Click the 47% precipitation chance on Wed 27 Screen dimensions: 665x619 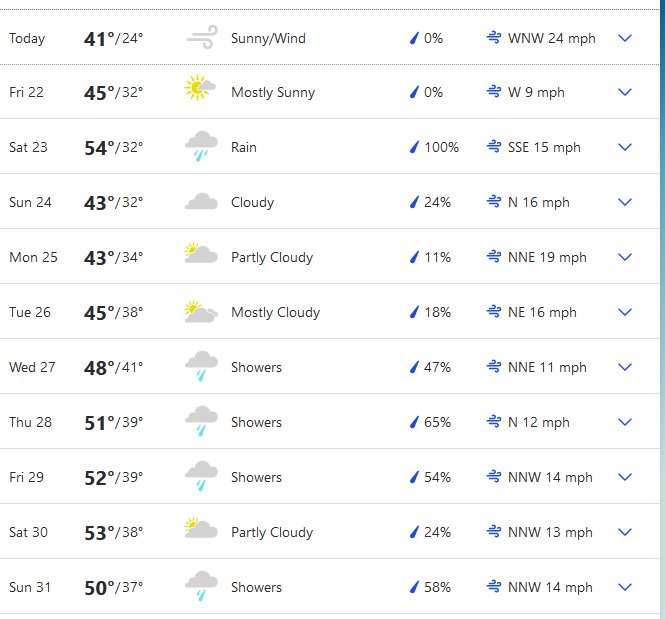[x=437, y=367]
